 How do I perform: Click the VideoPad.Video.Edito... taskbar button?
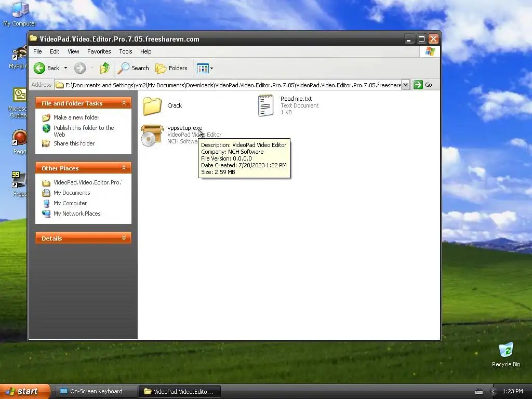tap(180, 392)
